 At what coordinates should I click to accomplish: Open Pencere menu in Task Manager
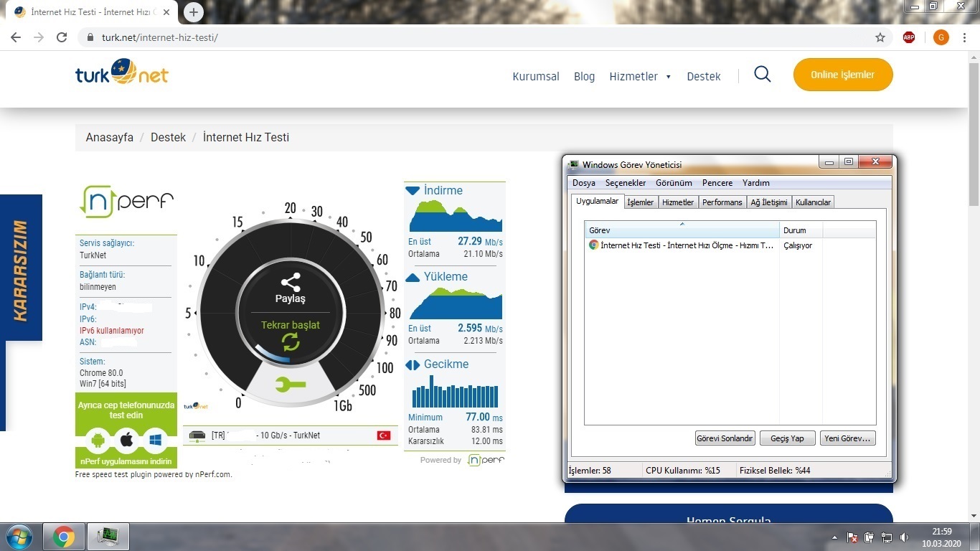point(717,183)
